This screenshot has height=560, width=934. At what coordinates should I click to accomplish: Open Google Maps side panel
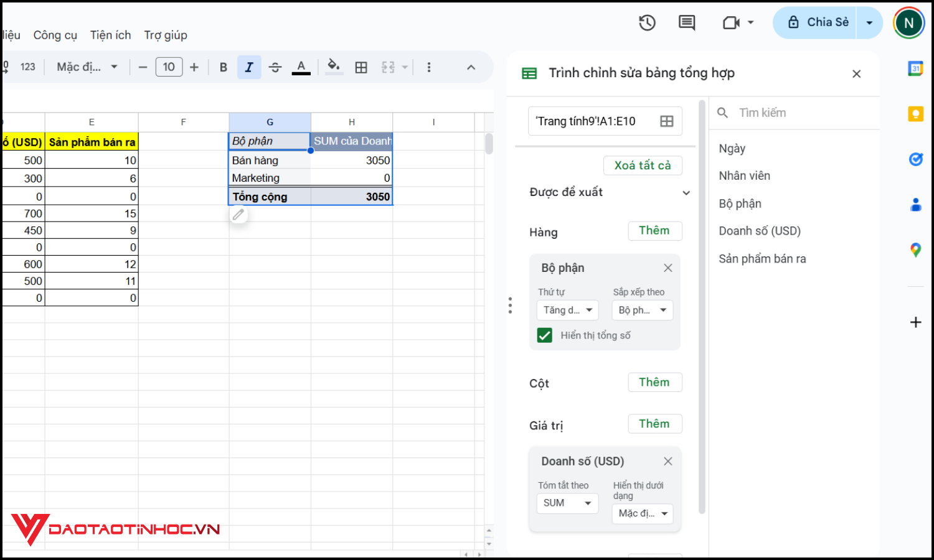point(915,250)
